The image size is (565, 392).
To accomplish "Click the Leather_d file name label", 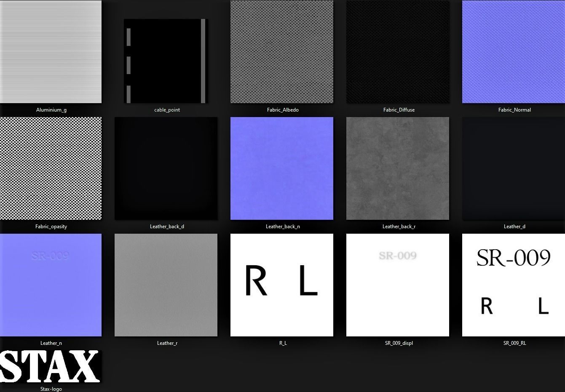I will pyautogui.click(x=514, y=227).
